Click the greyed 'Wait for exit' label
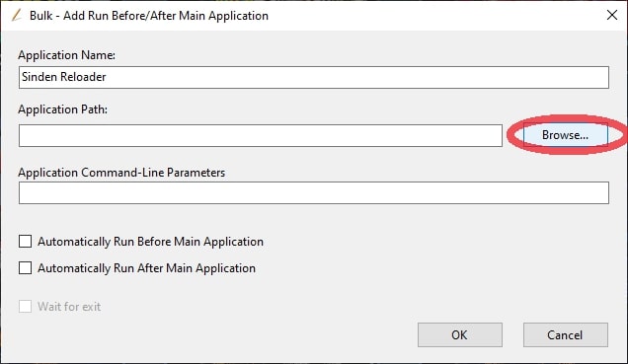628x364 pixels. pos(69,307)
